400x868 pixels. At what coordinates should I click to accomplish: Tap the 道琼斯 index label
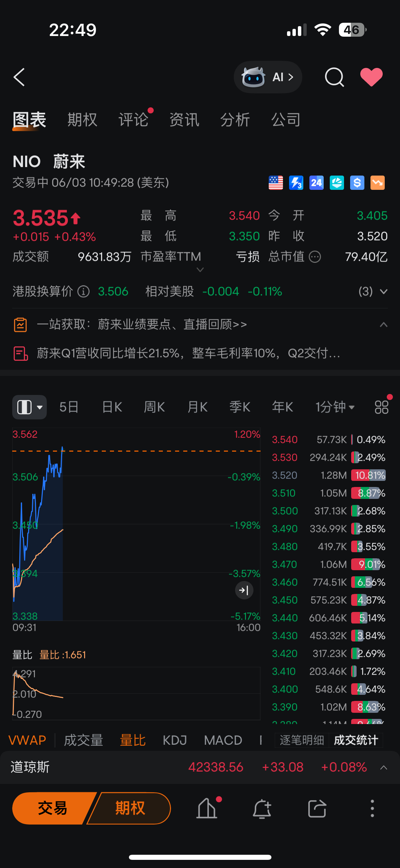[x=30, y=767]
